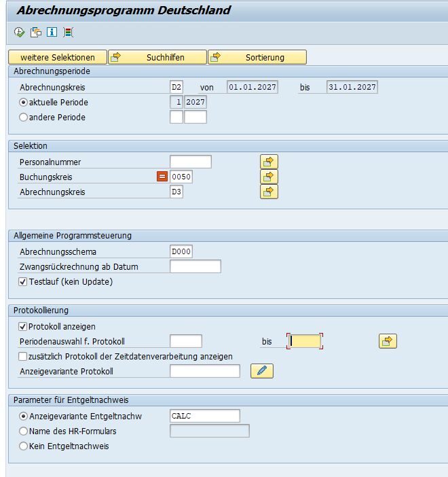The image size is (448, 477).
Task: Open the program documentation info icon
Action: click(52, 32)
